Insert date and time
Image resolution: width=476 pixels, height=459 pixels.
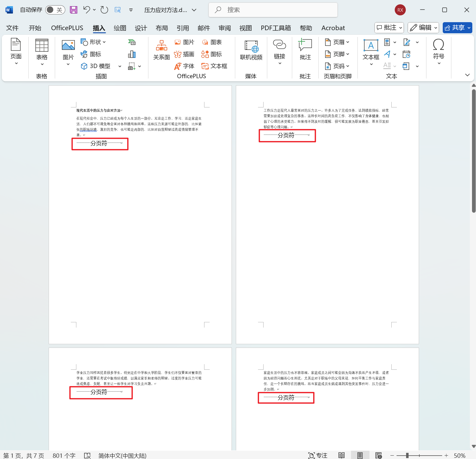406,54
